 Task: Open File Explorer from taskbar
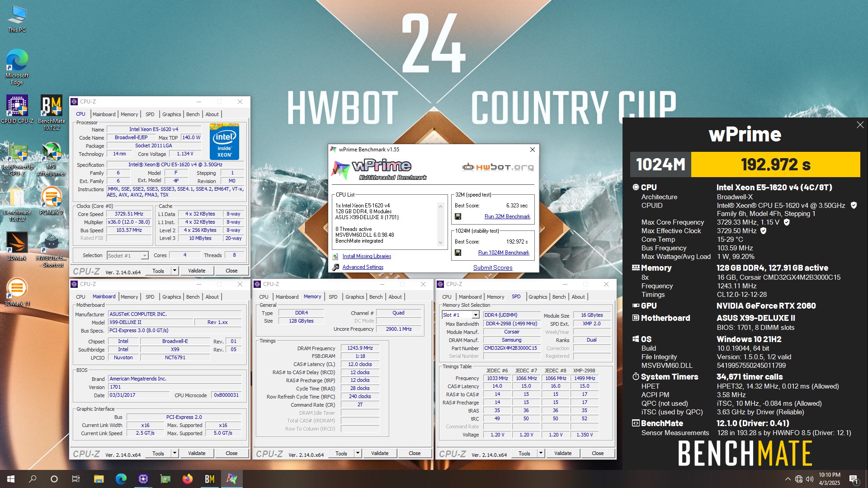(x=99, y=479)
